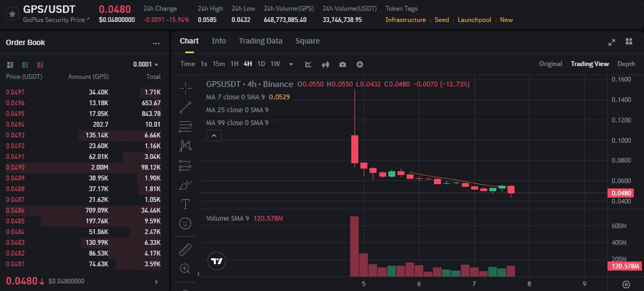Set interval to 15m
Viewport: 644px width, 291px height.
click(x=219, y=64)
